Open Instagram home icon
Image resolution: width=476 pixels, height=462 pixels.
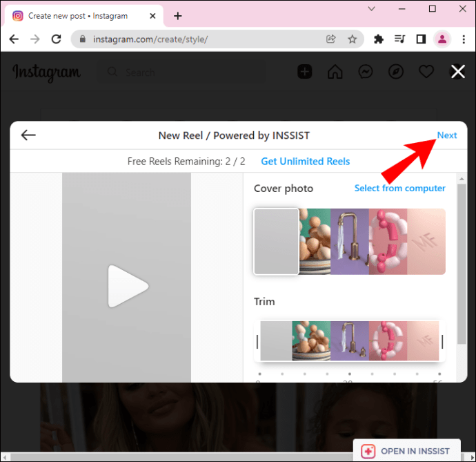click(335, 72)
